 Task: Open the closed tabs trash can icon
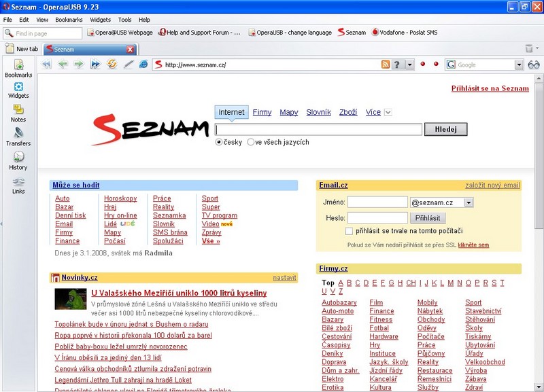[529, 48]
